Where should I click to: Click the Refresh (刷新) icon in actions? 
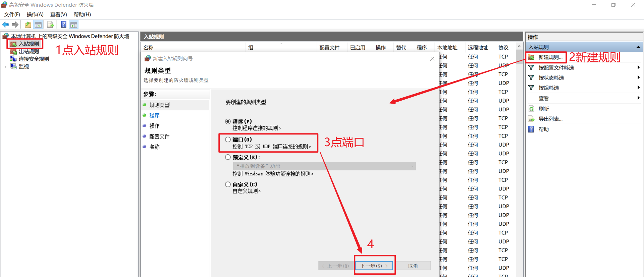tap(531, 109)
